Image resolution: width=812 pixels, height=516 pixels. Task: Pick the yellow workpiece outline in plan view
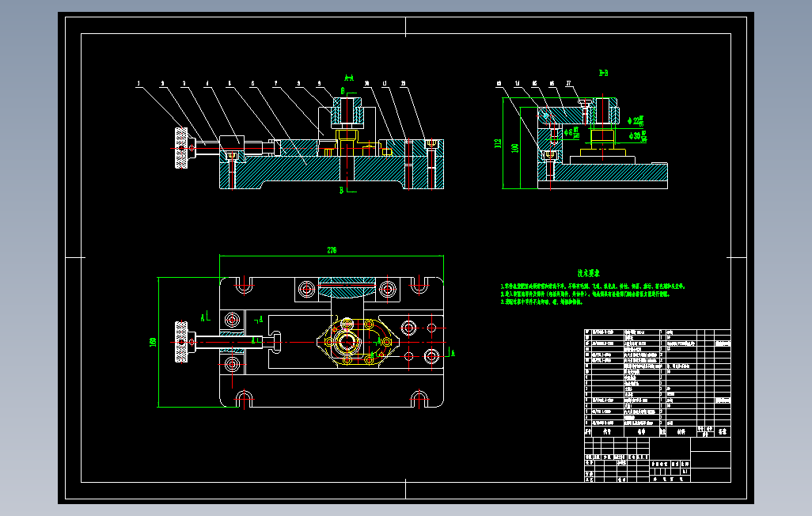click(358, 342)
